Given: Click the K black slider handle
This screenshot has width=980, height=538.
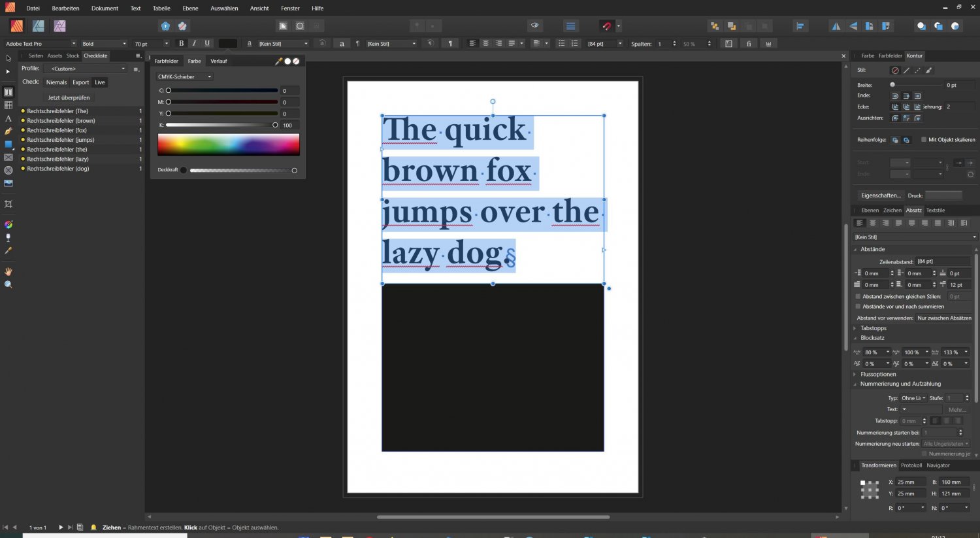Looking at the screenshot, I should [x=275, y=125].
